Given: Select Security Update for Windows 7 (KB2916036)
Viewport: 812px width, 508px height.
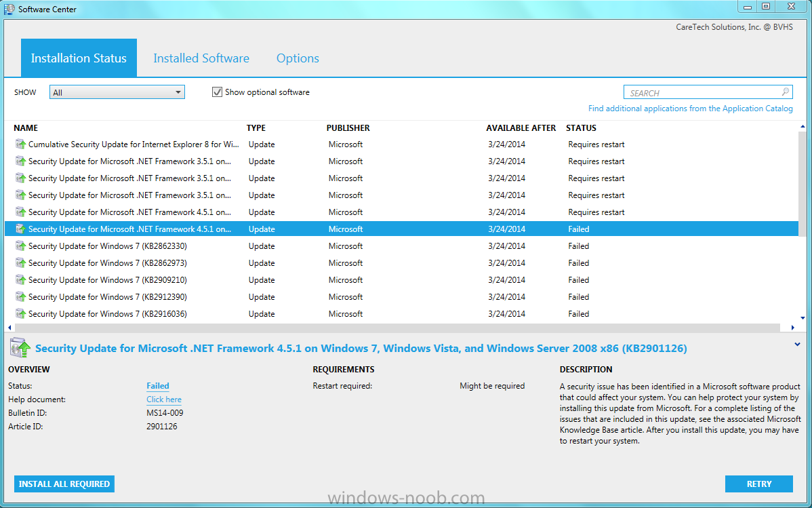Looking at the screenshot, I should 402,313.
